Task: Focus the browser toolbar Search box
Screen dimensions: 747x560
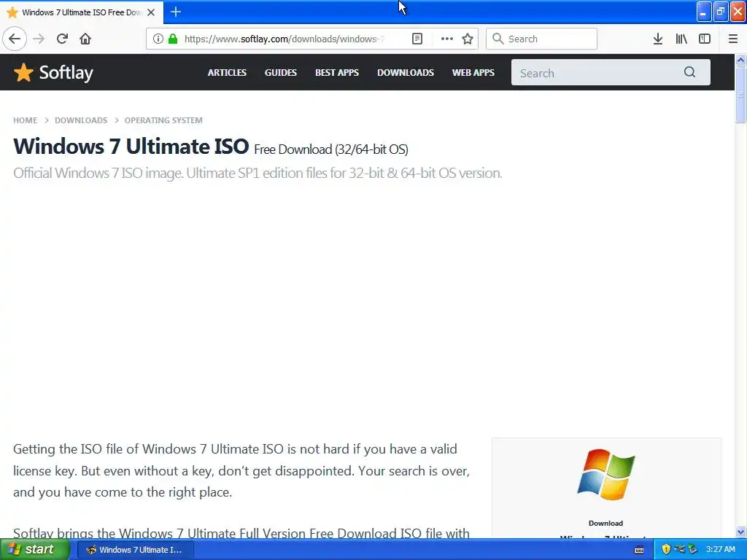Action: coord(542,39)
